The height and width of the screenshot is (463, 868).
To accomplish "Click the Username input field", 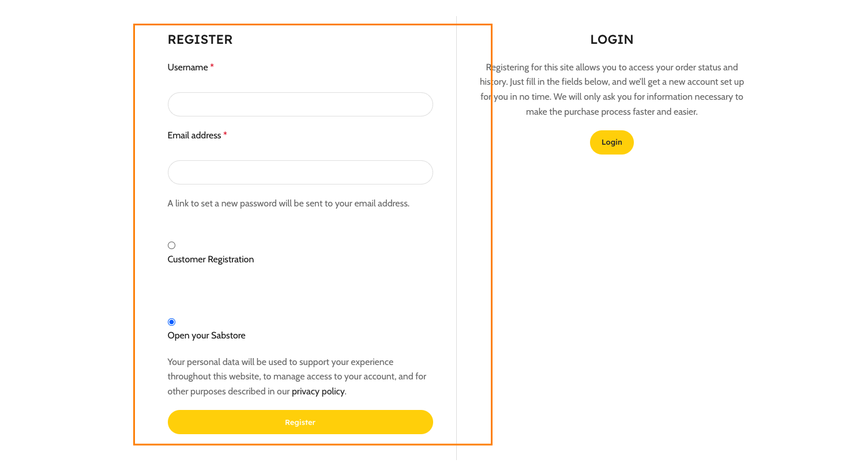I will pyautogui.click(x=300, y=104).
